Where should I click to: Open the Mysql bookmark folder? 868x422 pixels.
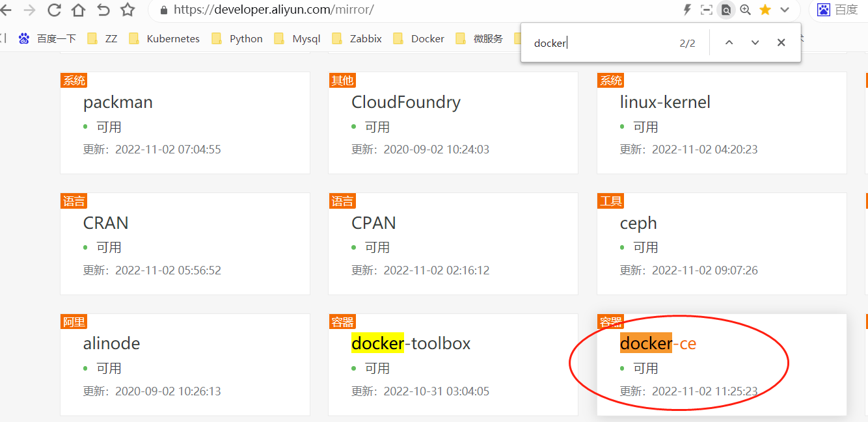[297, 39]
